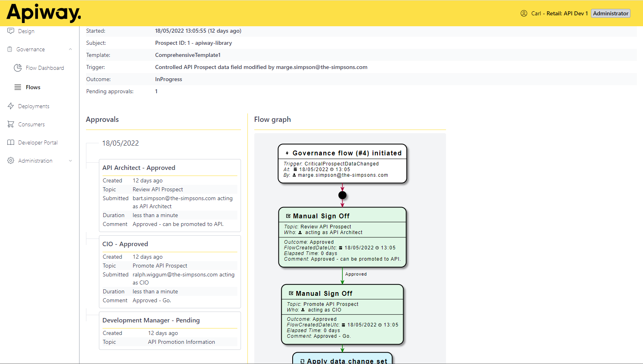Click the Approved edge label in flow graph
The image size is (643, 364).
click(x=356, y=274)
